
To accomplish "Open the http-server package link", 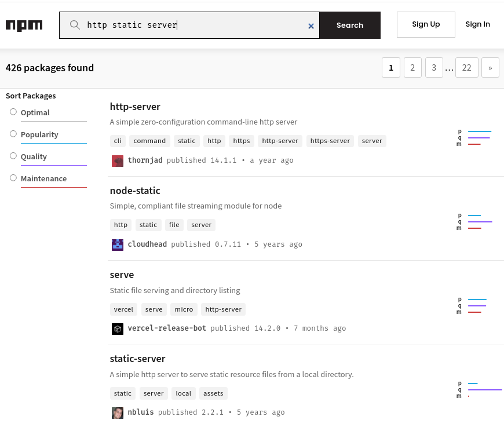I will 135,107.
